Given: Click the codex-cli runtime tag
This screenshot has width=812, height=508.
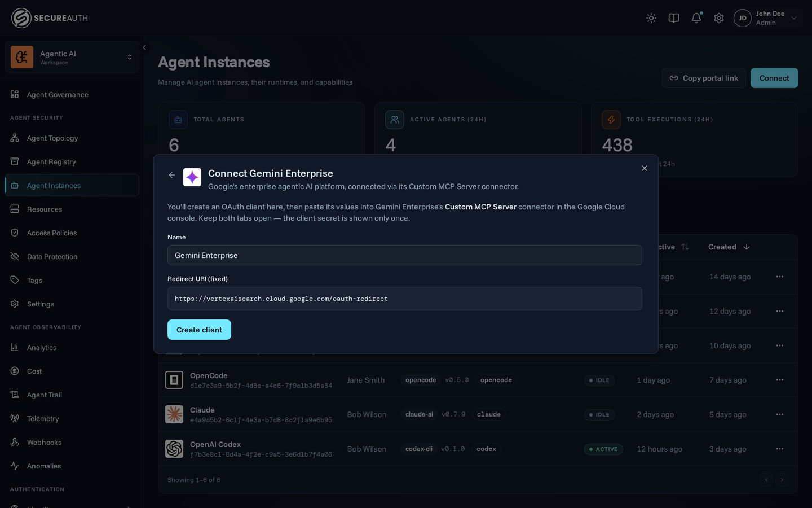Looking at the screenshot, I should 419,449.
